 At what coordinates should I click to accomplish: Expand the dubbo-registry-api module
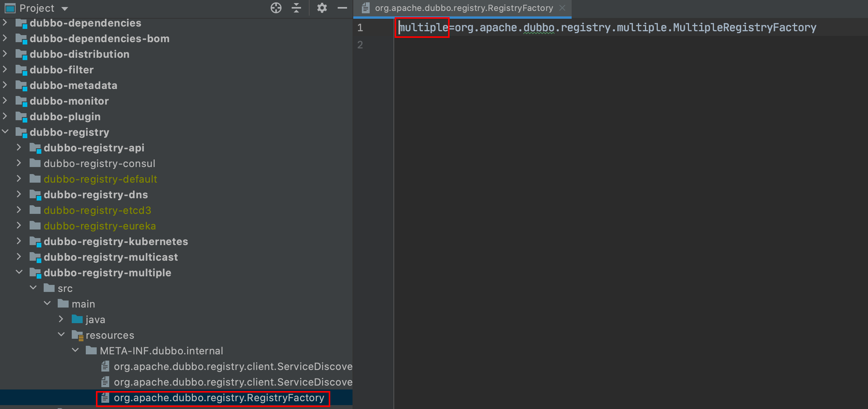(x=19, y=148)
